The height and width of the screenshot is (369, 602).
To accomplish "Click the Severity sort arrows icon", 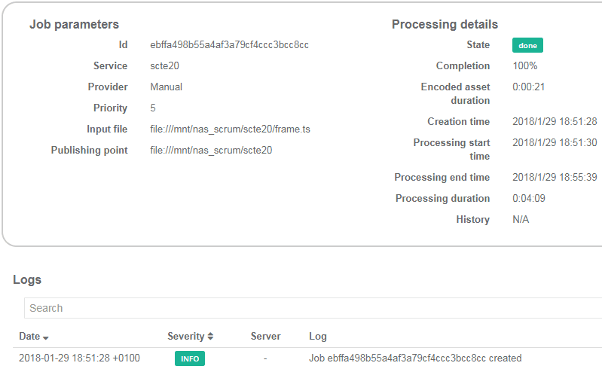I will point(210,336).
